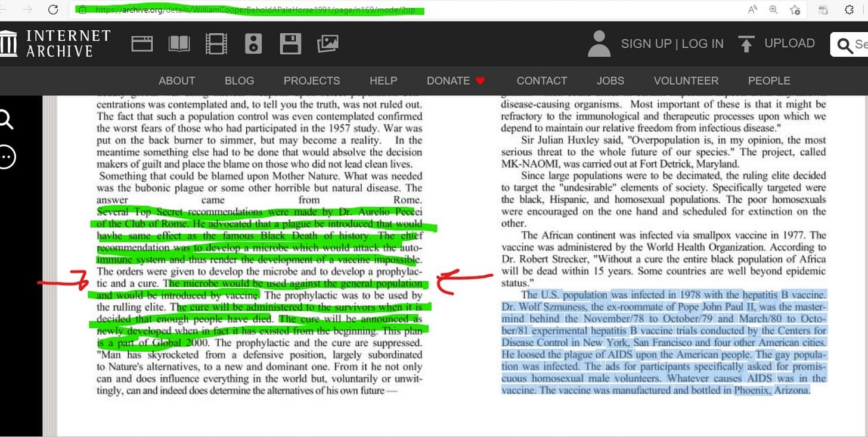The image size is (868, 437).
Task: Click the SIGN UP link
Action: (x=646, y=44)
